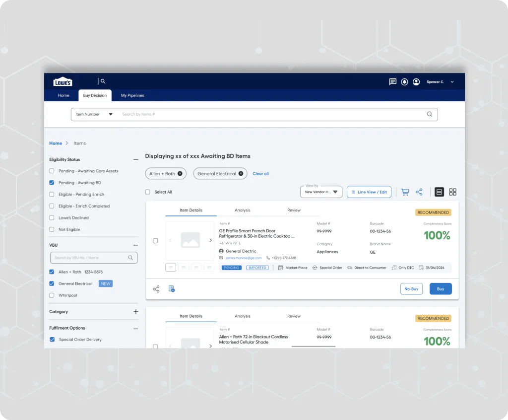Click the calendar icon beside 31/04/2024
Viewport: 508px width, 420px height.
[x=421, y=268]
